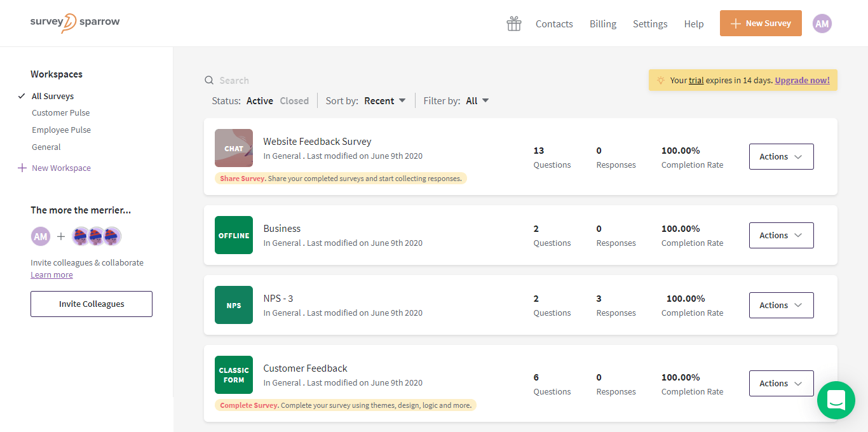Open the Filter by All dropdown
The image size is (868, 432).
click(477, 101)
